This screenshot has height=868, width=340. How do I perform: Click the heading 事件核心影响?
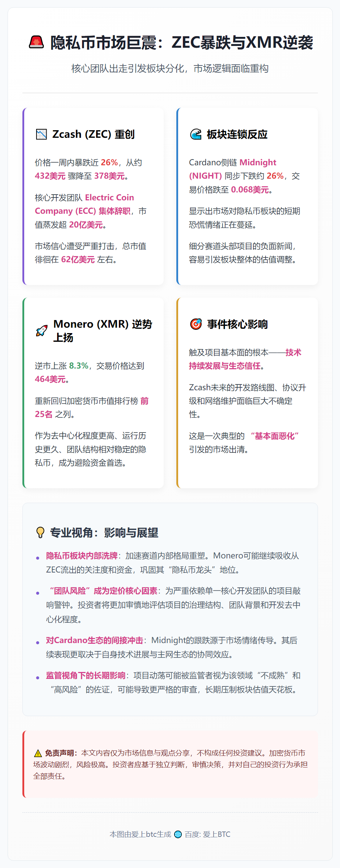click(237, 324)
